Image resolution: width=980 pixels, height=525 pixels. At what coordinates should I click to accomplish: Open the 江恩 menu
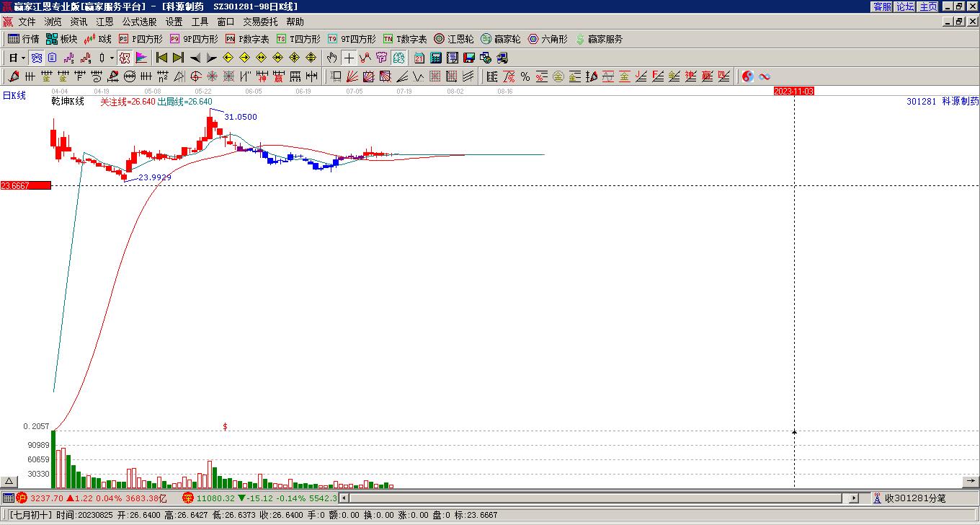coord(104,22)
